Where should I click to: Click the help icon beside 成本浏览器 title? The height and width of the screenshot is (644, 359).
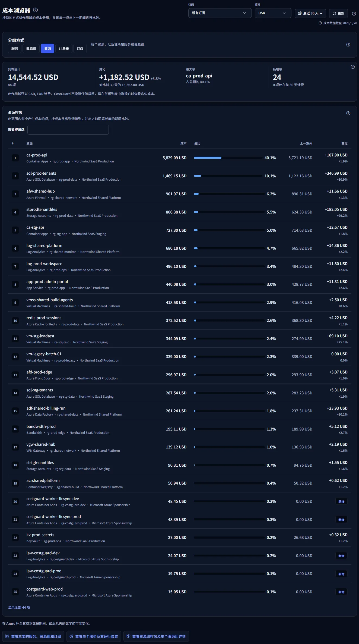click(35, 10)
